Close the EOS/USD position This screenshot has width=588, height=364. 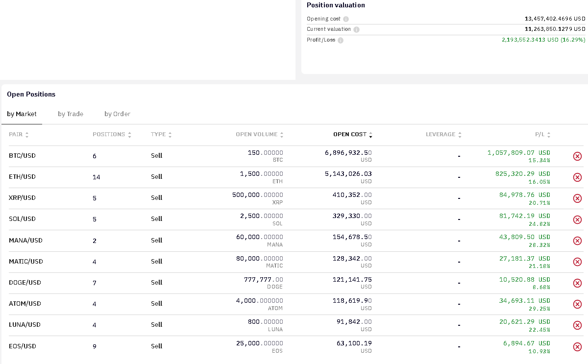coord(577,347)
